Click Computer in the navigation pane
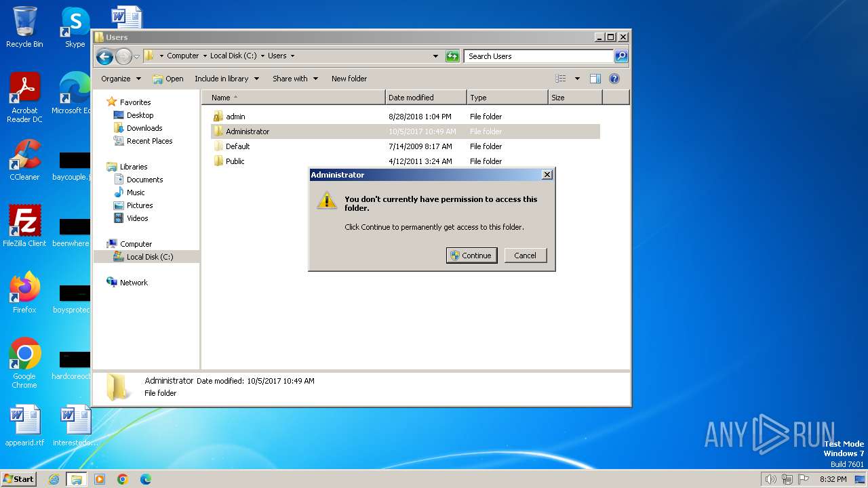The height and width of the screenshot is (488, 868). 136,244
